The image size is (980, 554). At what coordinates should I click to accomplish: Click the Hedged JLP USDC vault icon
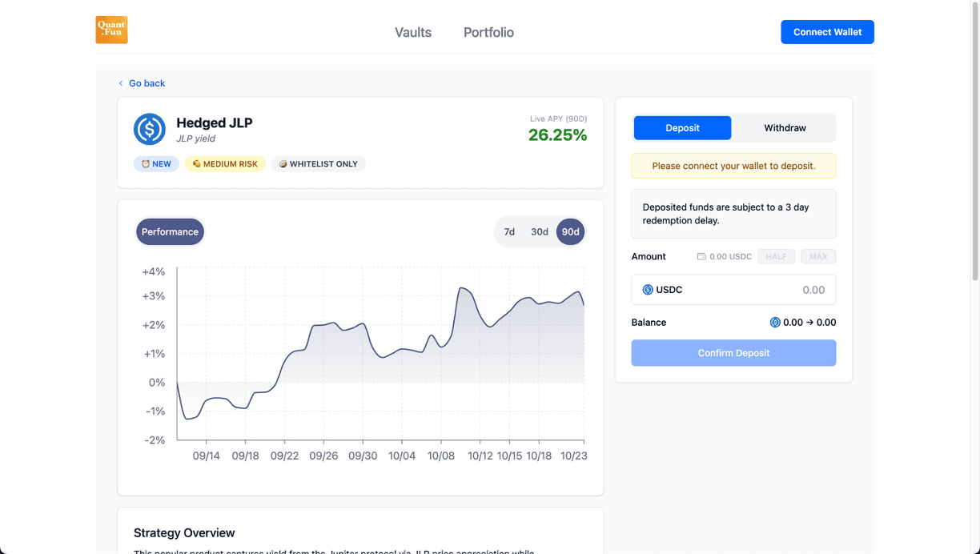pos(150,129)
